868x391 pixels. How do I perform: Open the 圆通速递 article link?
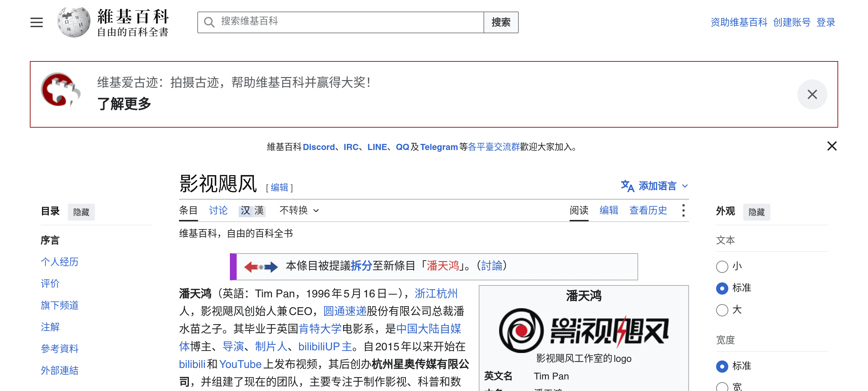coord(345,311)
